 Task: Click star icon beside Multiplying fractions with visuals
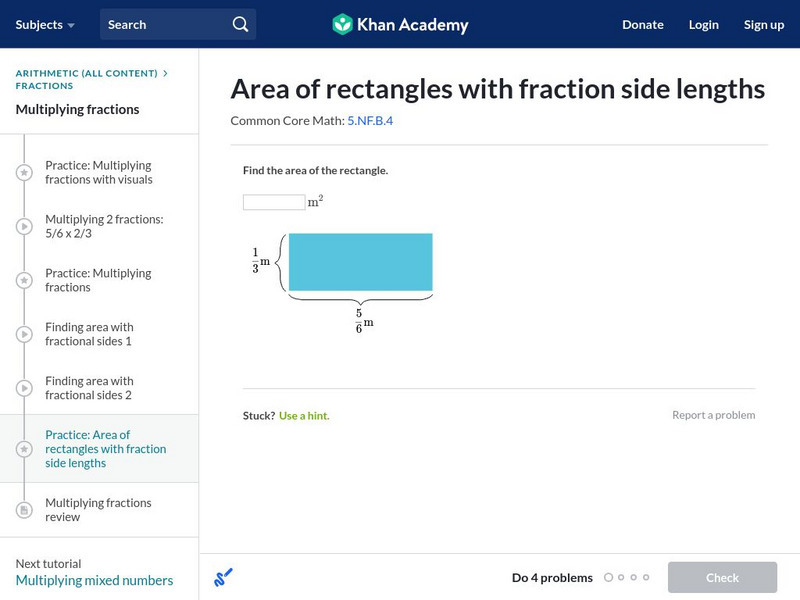pos(24,173)
